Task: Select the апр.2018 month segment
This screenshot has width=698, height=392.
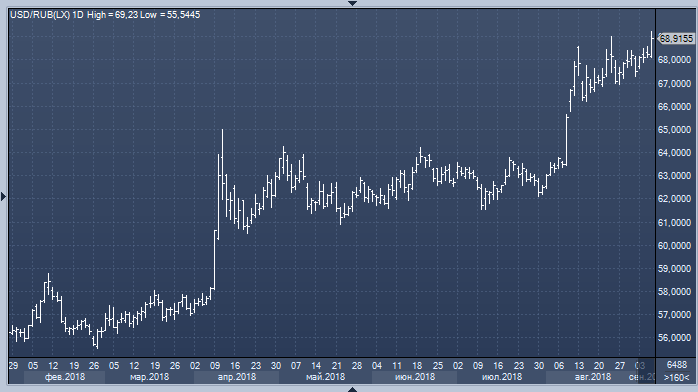Action: 236,377
